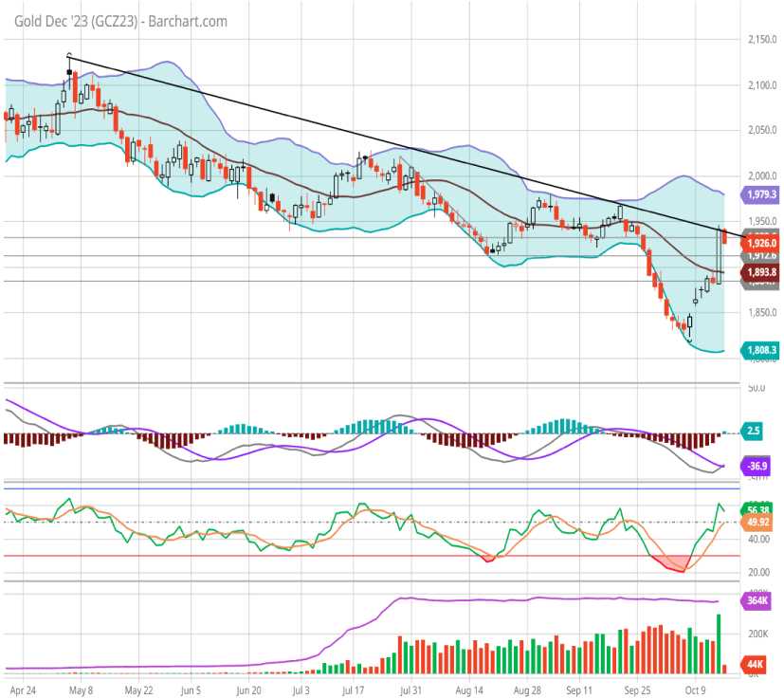This screenshot has width=784, height=699.
Task: Click the Oct 9 date label
Action: [696, 691]
